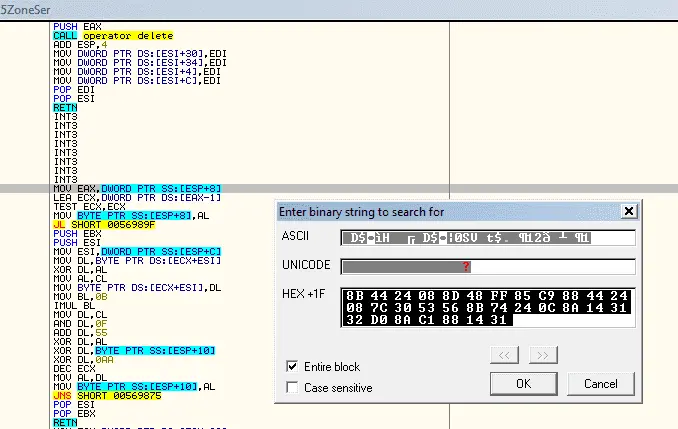Screen dimensions: 678x429
Task: Select the 'MOV DL,CL' instruction
Action: click(80, 315)
